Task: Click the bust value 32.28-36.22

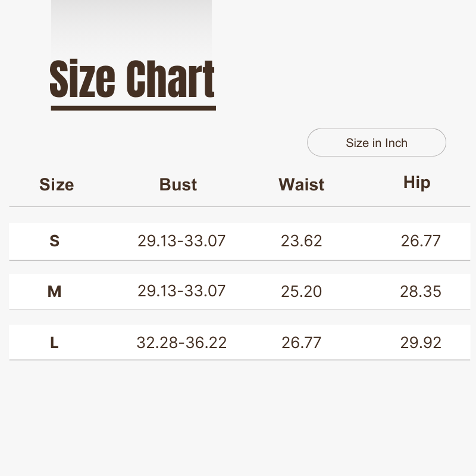Action: tap(181, 343)
